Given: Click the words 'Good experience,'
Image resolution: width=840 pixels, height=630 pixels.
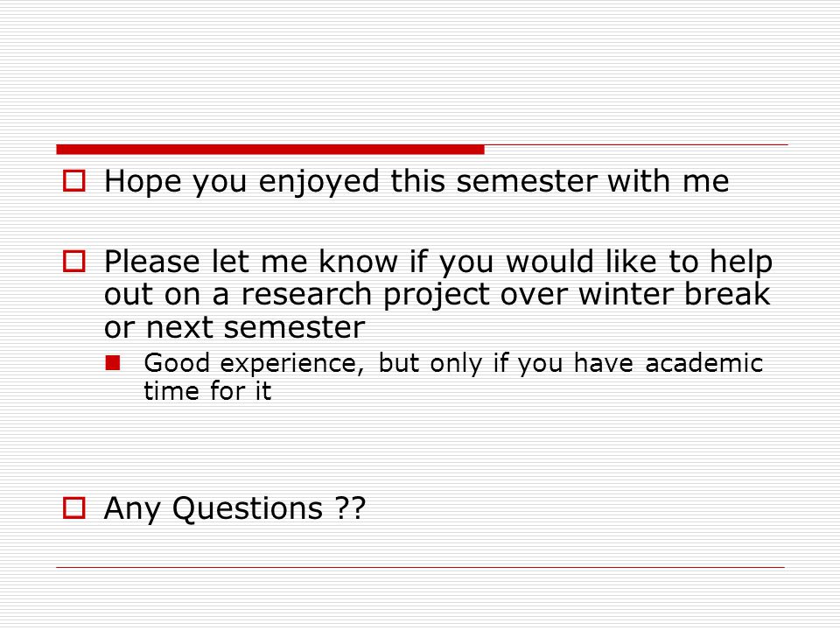Looking at the screenshot, I should [x=255, y=364].
